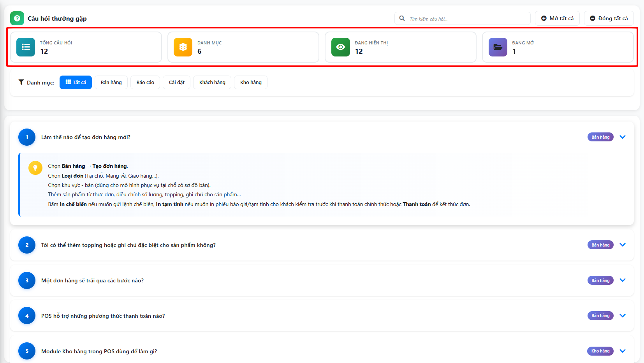
Task: Click the Tìm kiếm câu hỏi search field
Action: tap(467, 19)
